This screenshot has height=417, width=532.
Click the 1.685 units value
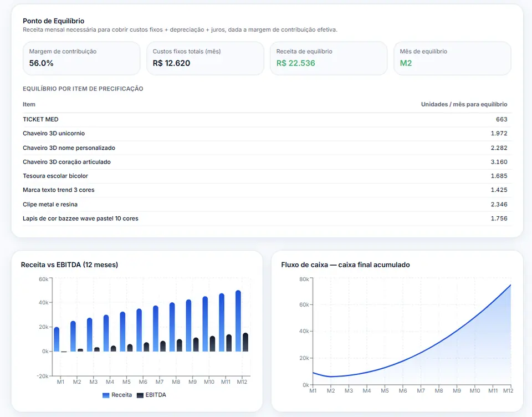499,176
